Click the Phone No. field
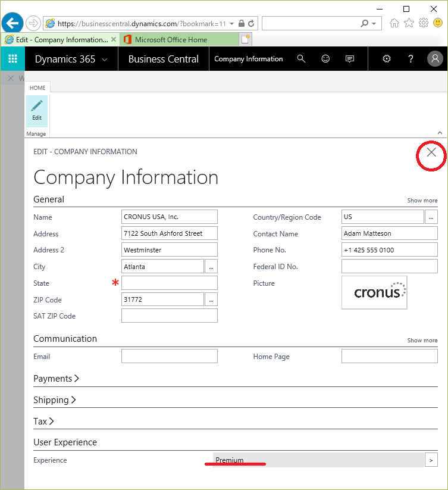The height and width of the screenshot is (490, 448). (x=389, y=250)
